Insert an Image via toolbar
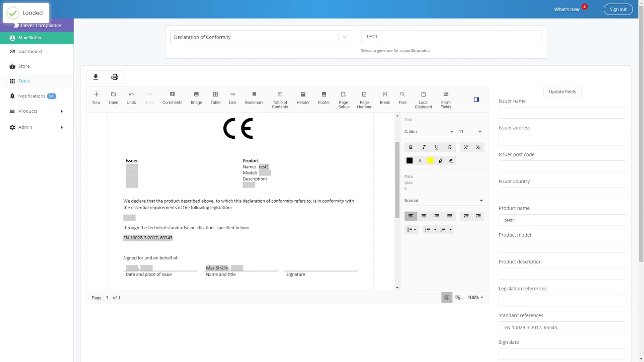 (196, 98)
